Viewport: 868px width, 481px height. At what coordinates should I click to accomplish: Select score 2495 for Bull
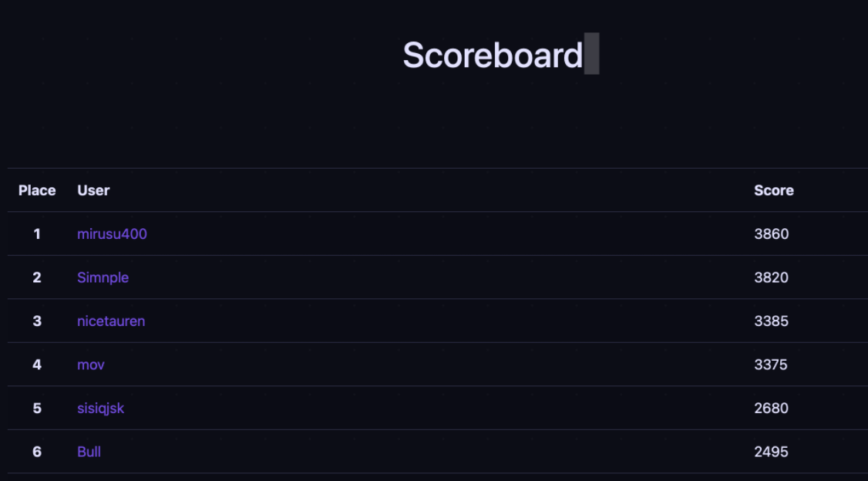pyautogui.click(x=772, y=452)
